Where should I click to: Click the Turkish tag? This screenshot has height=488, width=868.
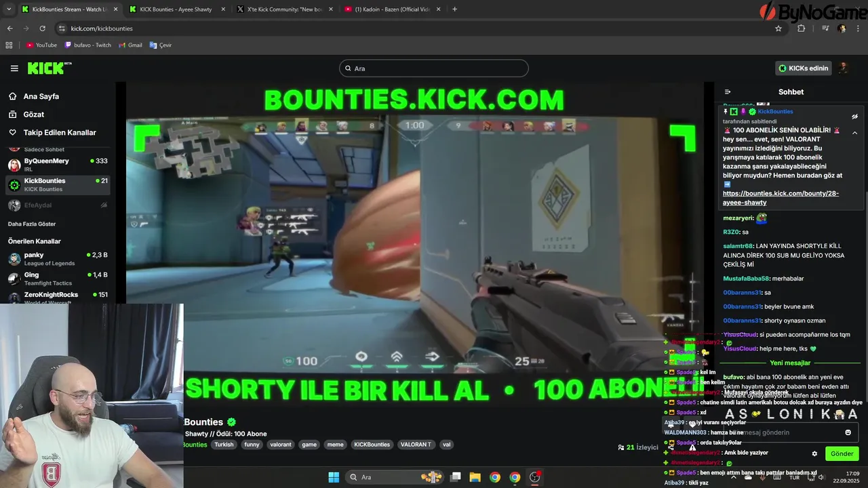click(x=224, y=445)
